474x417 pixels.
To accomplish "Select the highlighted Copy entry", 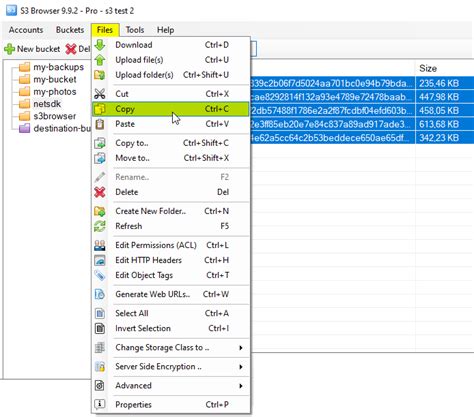I will pos(171,109).
